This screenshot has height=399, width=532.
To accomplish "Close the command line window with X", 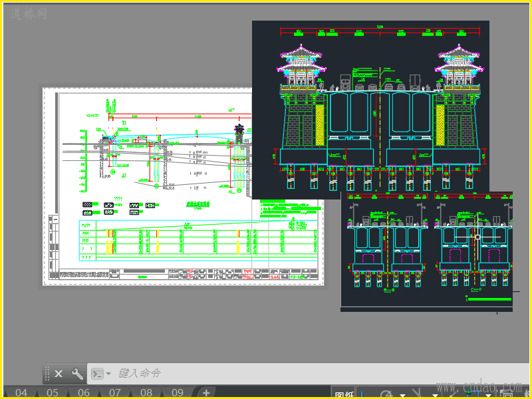I will pos(59,374).
